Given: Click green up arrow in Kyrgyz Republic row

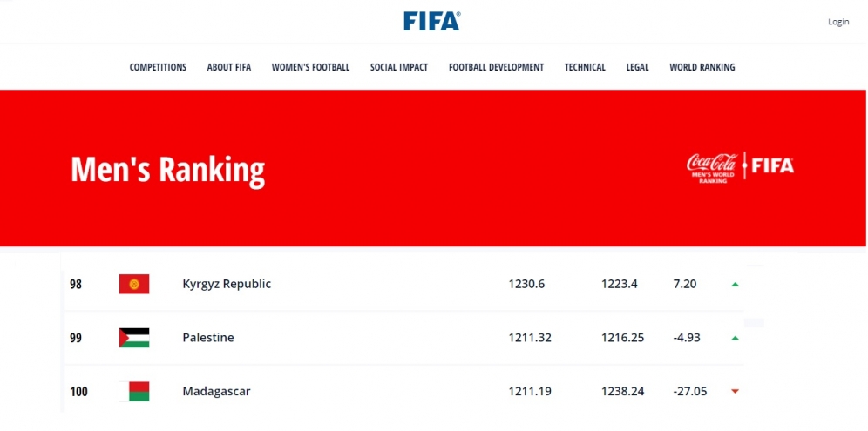Looking at the screenshot, I should coord(735,284).
